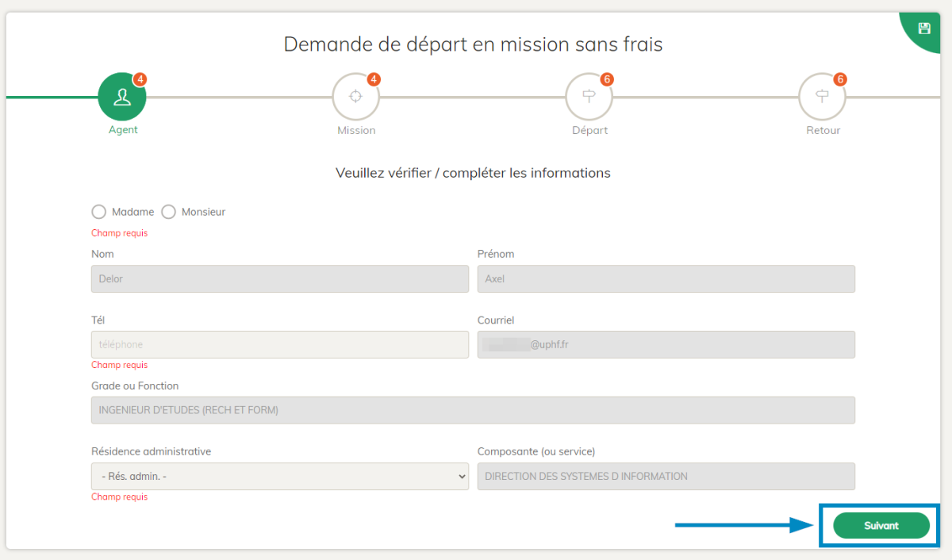Click the Agent text label in stepper
Screen dimensions: 952x560
123,130
